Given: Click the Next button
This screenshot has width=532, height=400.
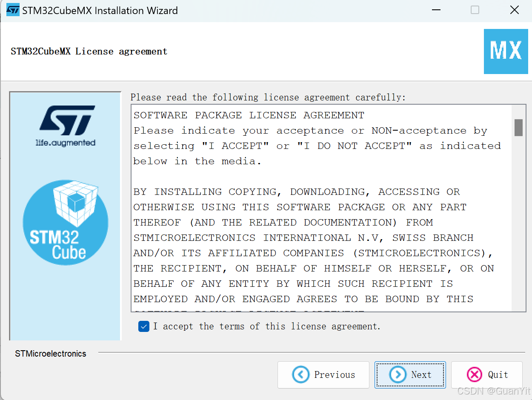Looking at the screenshot, I should point(410,375).
